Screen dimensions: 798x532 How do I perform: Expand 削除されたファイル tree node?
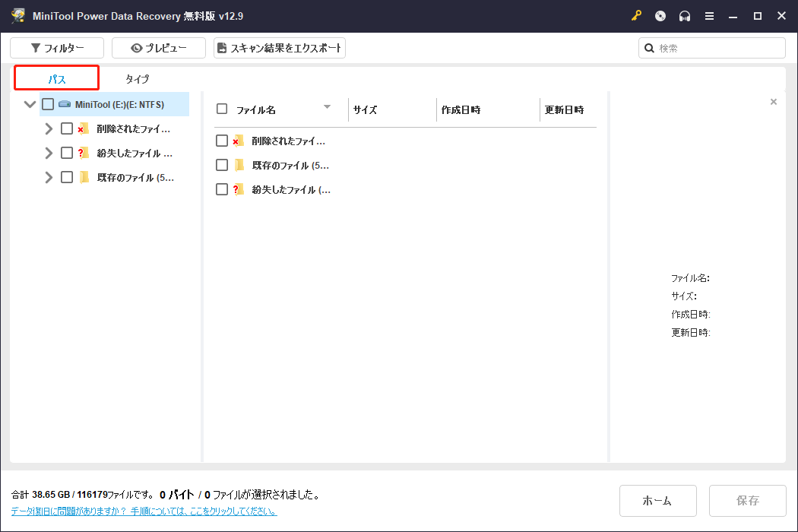(49, 128)
